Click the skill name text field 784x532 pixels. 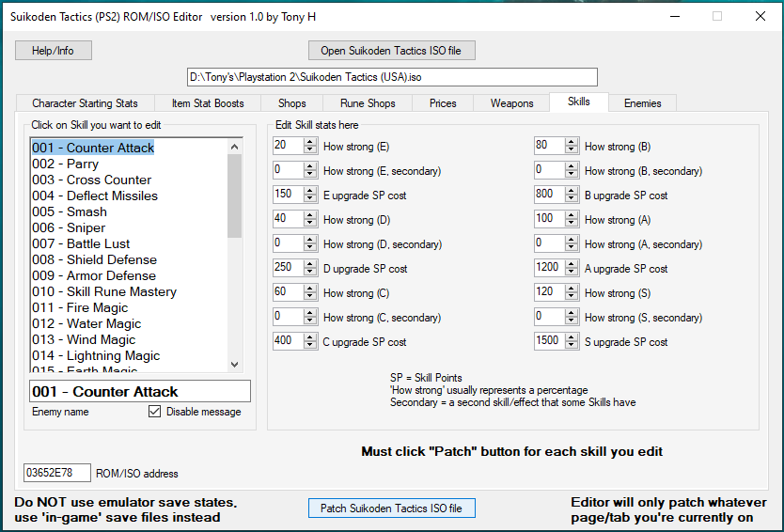point(140,392)
